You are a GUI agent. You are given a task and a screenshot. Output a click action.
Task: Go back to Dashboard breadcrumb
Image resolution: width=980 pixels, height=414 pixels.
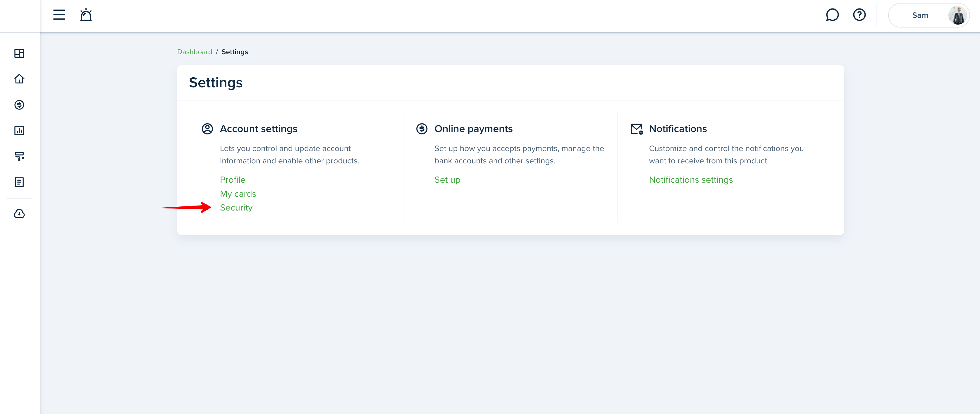[195, 52]
